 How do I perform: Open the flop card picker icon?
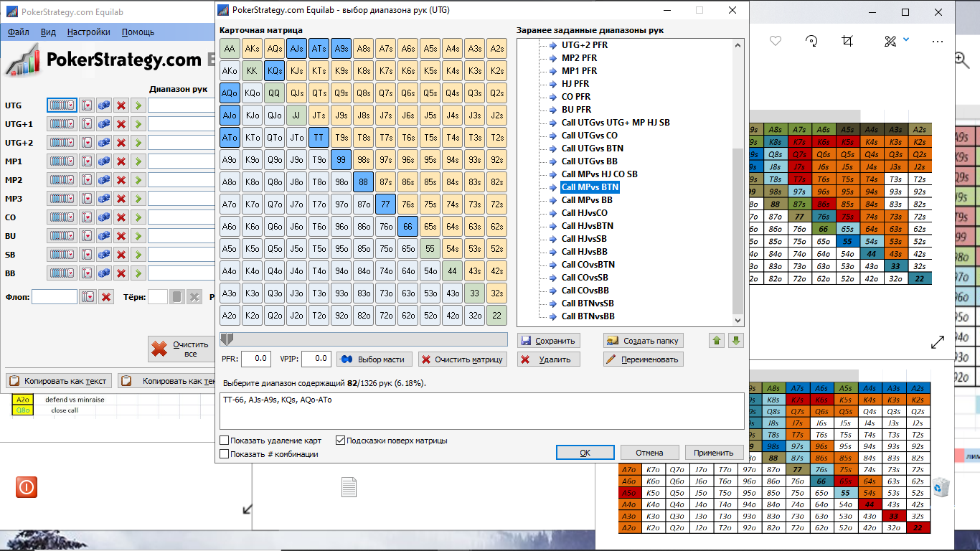[x=88, y=296]
